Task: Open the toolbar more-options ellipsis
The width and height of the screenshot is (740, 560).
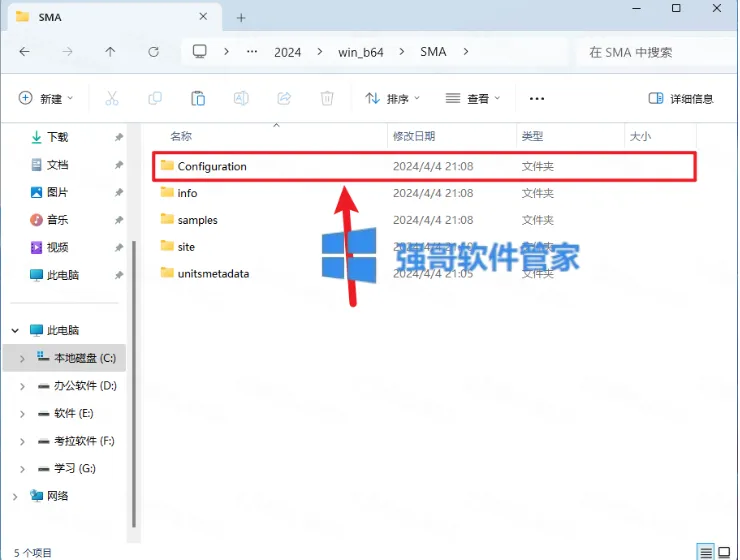Action: 537,99
